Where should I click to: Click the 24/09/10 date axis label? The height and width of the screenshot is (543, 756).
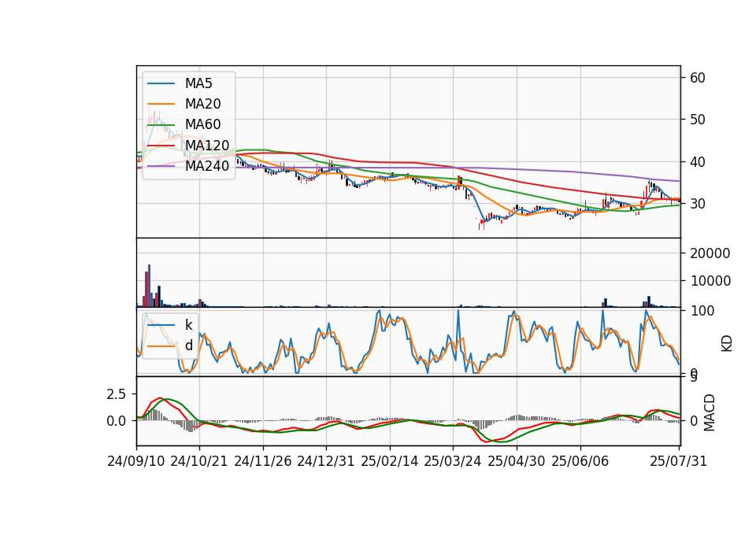[136, 461]
